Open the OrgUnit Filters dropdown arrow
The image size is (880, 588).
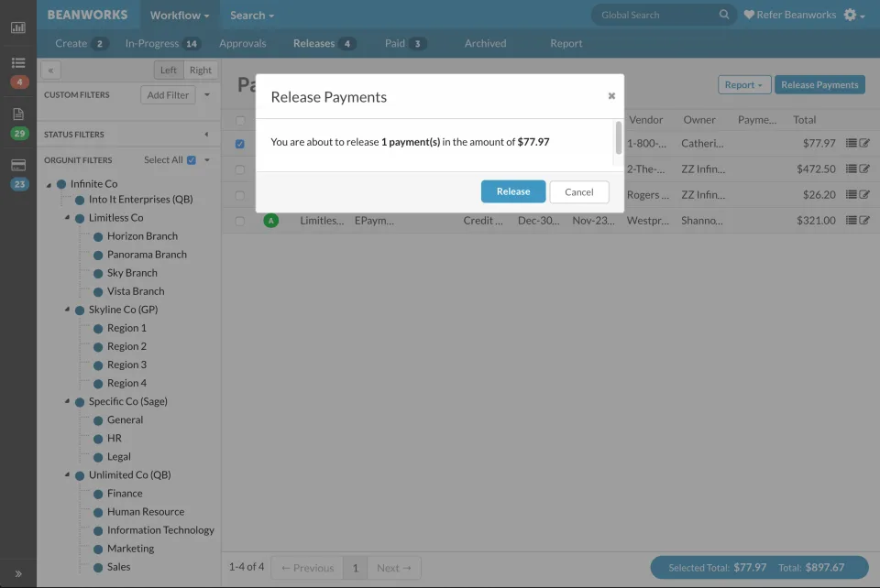point(207,159)
